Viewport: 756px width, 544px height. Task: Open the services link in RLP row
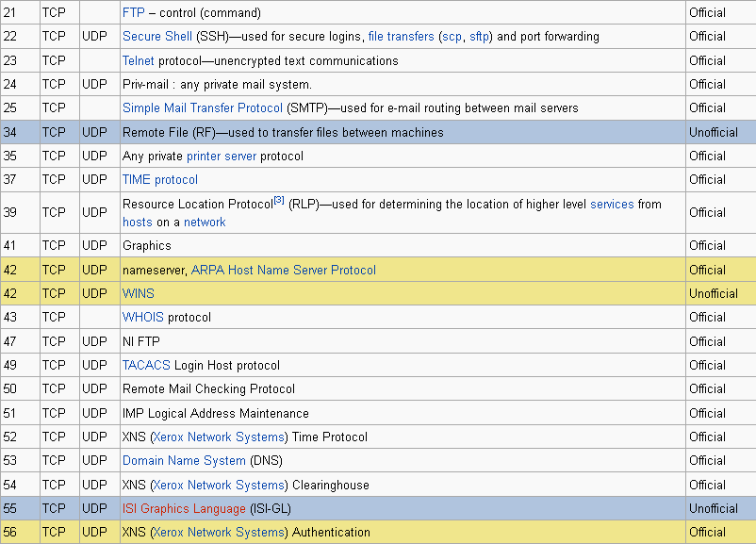(612, 204)
